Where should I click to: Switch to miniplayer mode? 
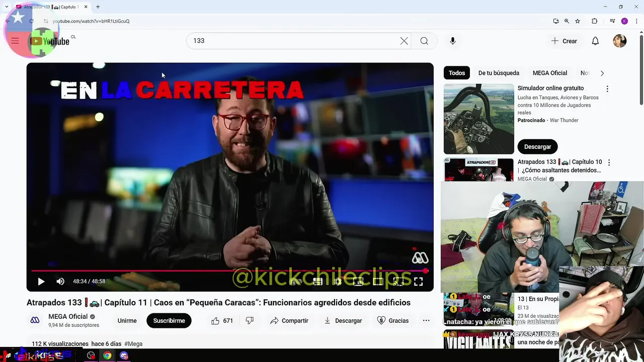358,282
